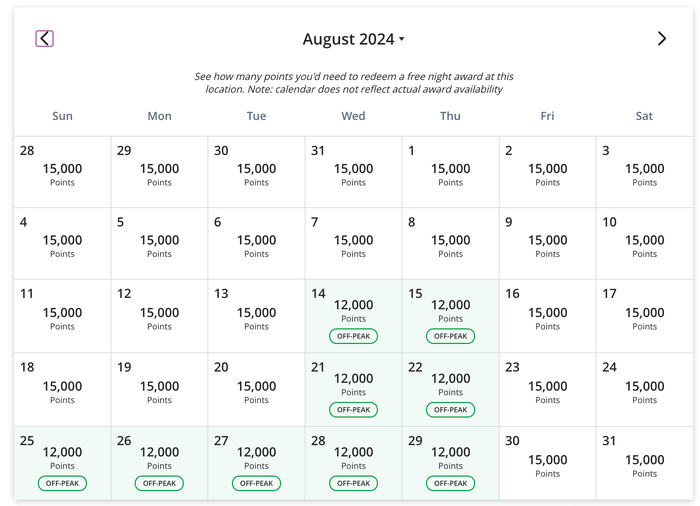The image size is (700, 506).
Task: Click the OFF-PEAK badge on August 27
Action: pos(256,483)
